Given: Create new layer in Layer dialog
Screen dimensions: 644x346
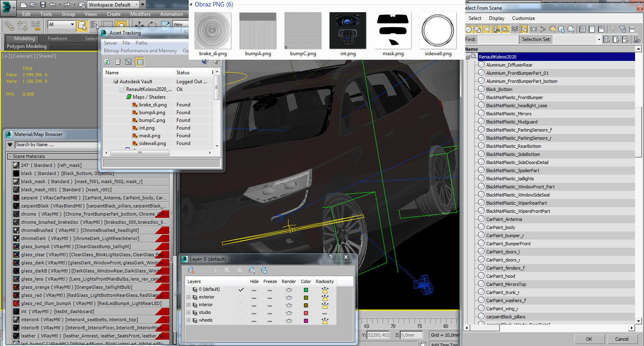Looking at the screenshot, I should [191, 270].
